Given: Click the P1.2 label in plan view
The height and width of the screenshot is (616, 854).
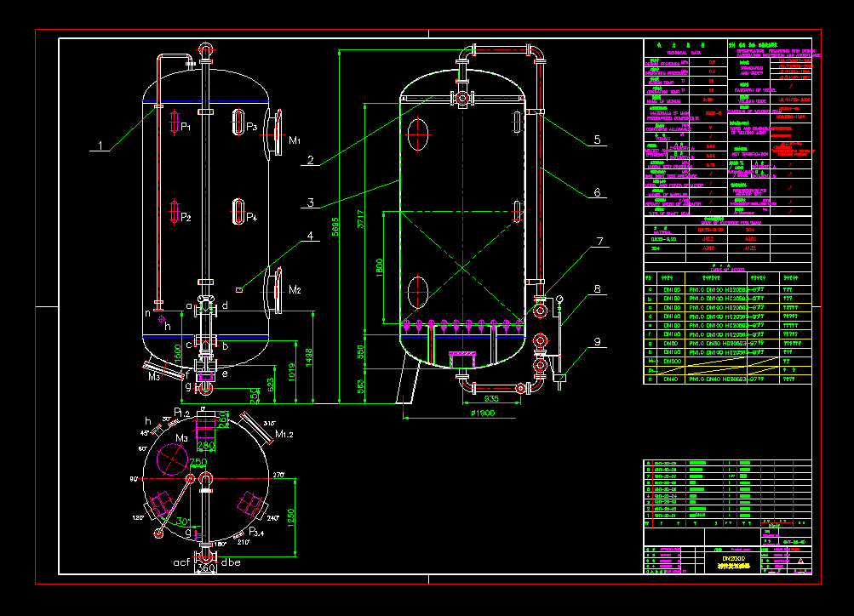Looking at the screenshot, I should point(182,413).
